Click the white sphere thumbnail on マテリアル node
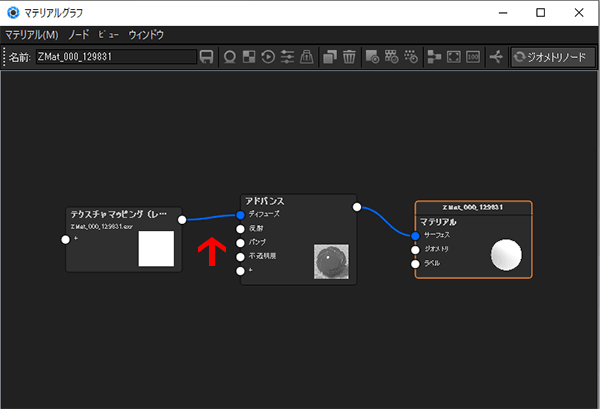Image resolution: width=600 pixels, height=409 pixels. pyautogui.click(x=508, y=254)
